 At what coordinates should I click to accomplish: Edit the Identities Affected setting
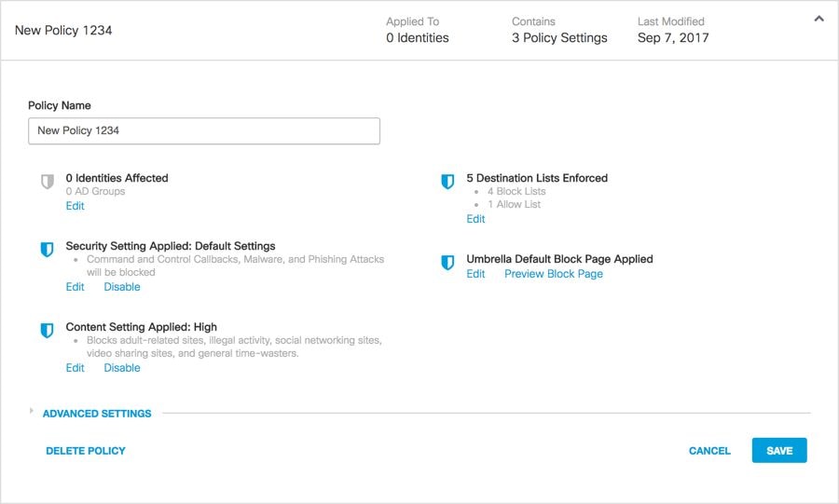tap(75, 206)
